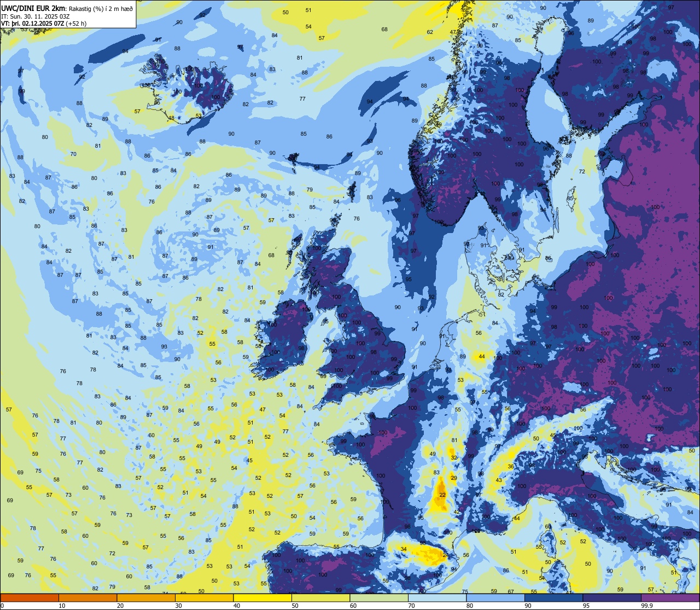Select the 95–99.9 navy legend swatch
Screen dimensions: 700x610
coord(611,597)
